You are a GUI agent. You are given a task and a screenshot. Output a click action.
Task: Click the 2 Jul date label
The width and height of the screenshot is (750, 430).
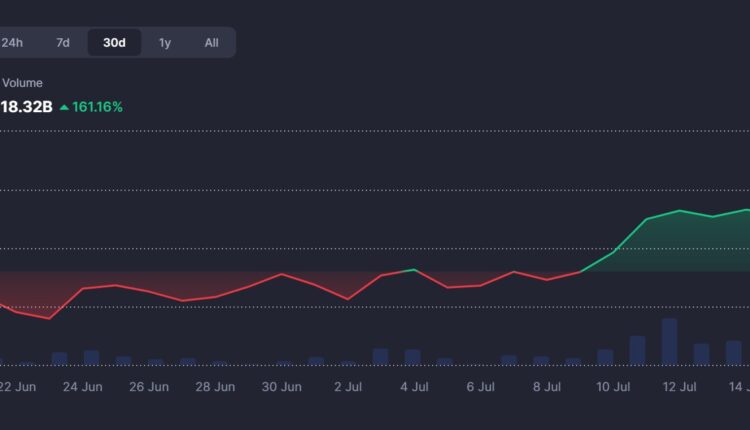tap(348, 386)
